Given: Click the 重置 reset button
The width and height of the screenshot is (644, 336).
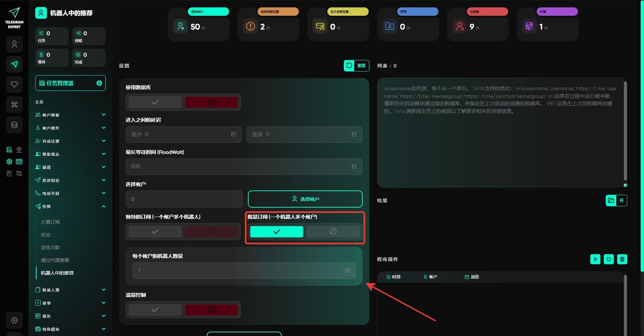Looking at the screenshot, I should tap(356, 66).
